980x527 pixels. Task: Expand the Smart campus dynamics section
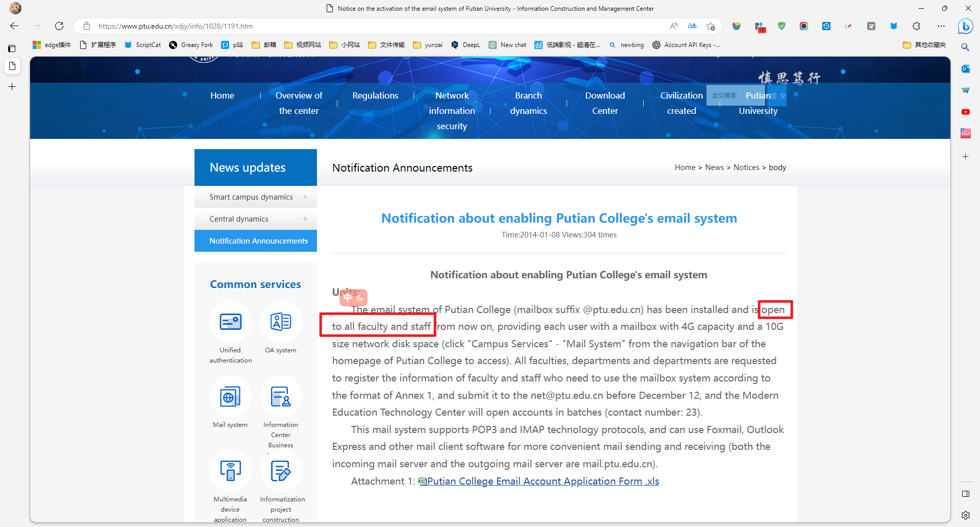[x=305, y=197]
